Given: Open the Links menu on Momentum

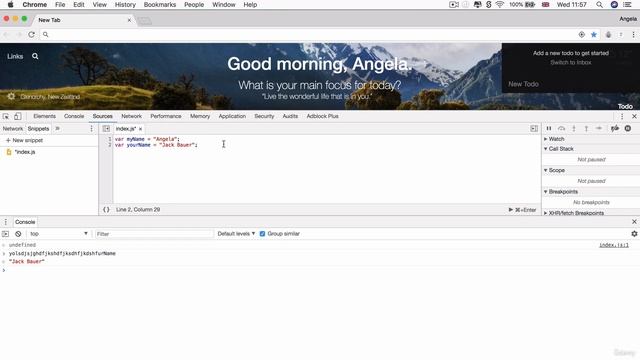Looking at the screenshot, I should click(15, 56).
